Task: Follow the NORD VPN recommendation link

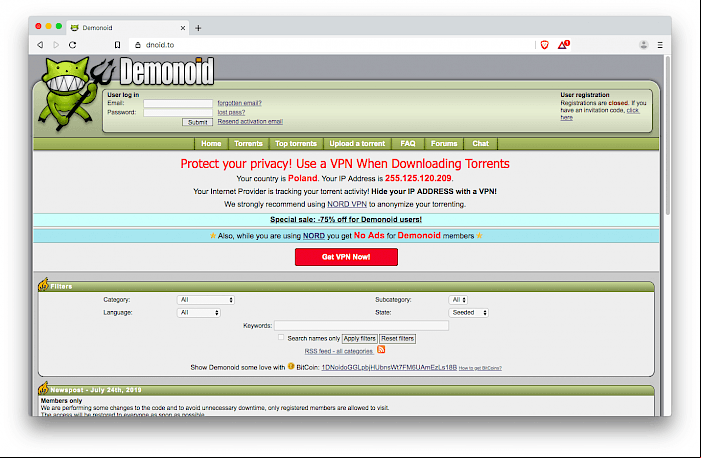Action: pos(347,204)
